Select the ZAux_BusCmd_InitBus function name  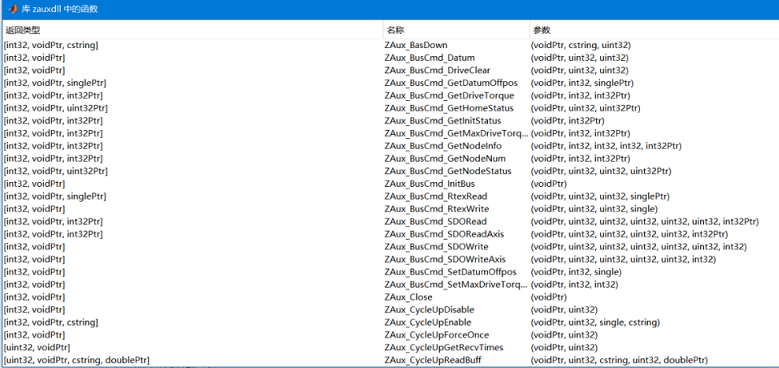click(x=430, y=184)
